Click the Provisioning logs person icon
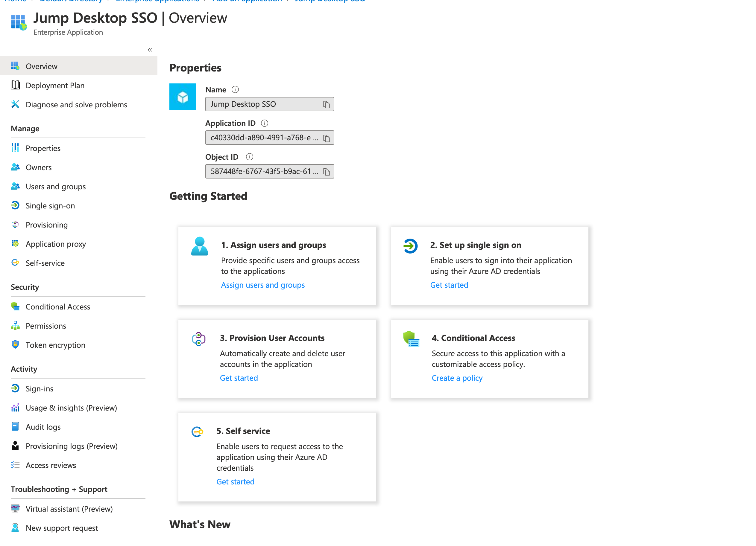 [15, 446]
